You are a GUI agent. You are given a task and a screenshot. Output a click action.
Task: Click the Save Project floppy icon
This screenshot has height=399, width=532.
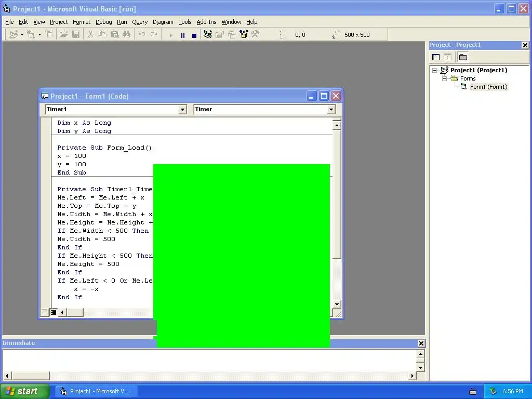point(76,35)
